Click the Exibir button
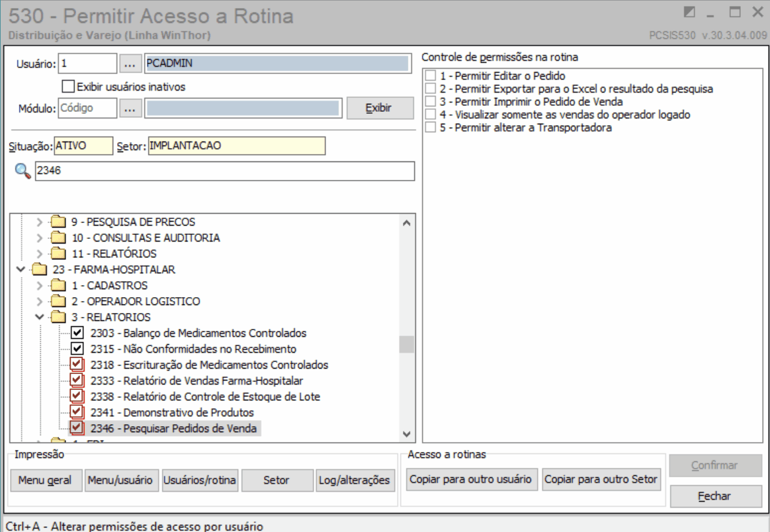770x532 pixels. click(x=380, y=108)
